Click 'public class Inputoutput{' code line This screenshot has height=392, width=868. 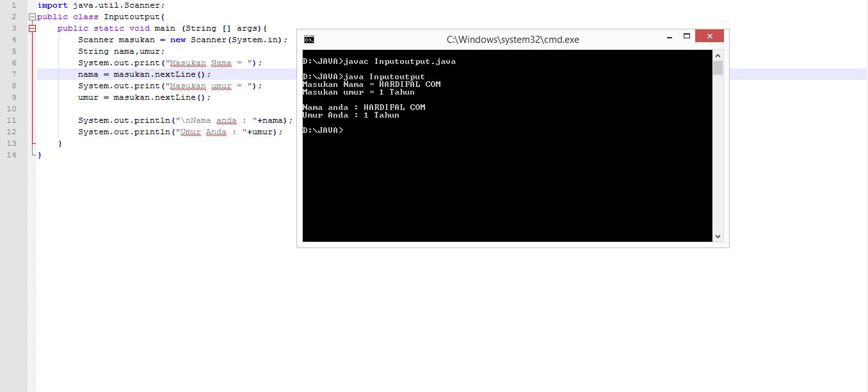[x=101, y=17]
